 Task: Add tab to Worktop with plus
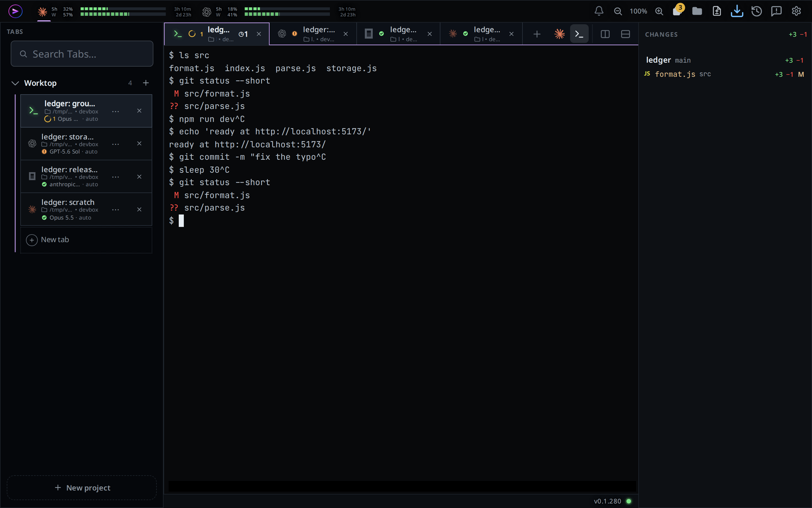145,83
